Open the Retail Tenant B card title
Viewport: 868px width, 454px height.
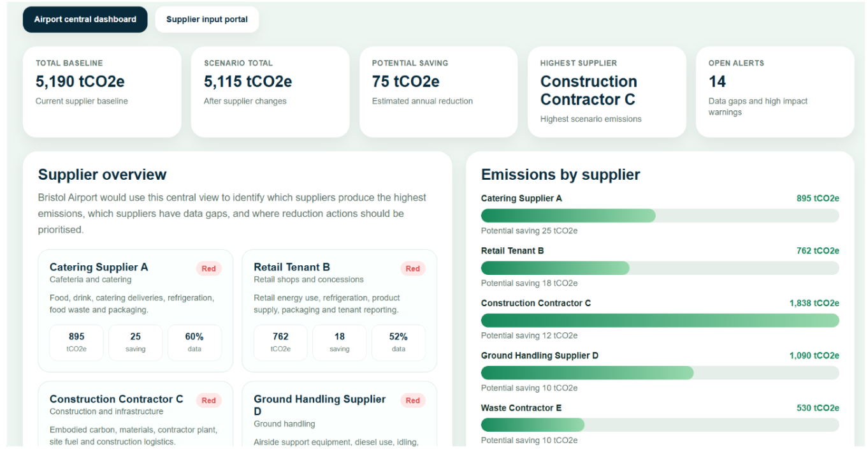coord(292,267)
